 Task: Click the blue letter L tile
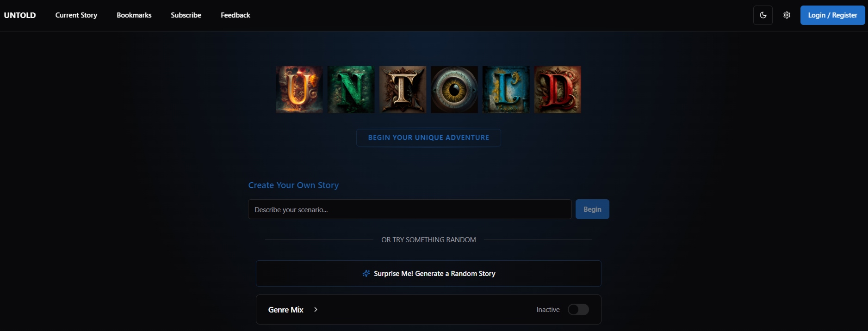(x=506, y=90)
